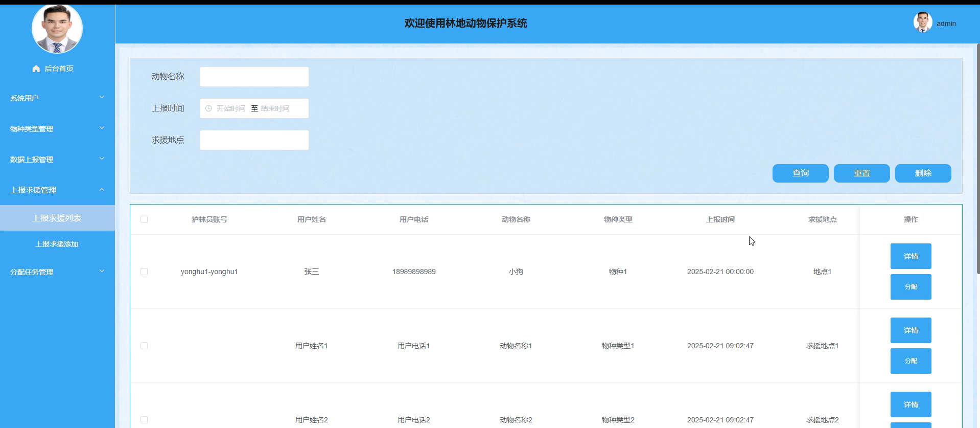Click the 护林员账号 column header

coord(209,219)
